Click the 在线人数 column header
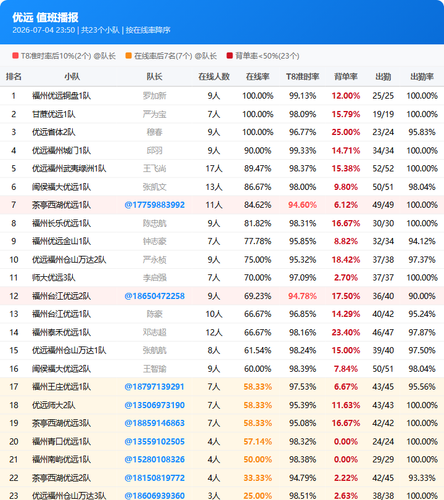 pyautogui.click(x=214, y=77)
